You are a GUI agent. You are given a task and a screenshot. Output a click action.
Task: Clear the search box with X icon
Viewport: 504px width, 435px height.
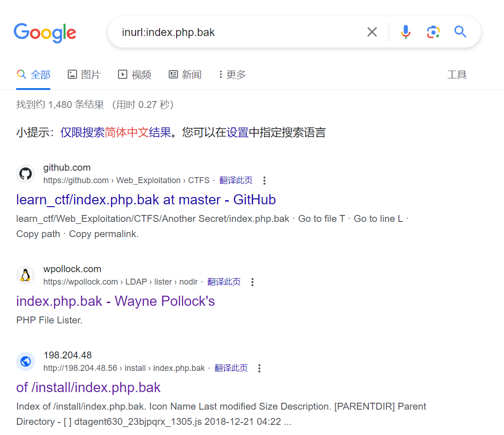(372, 32)
